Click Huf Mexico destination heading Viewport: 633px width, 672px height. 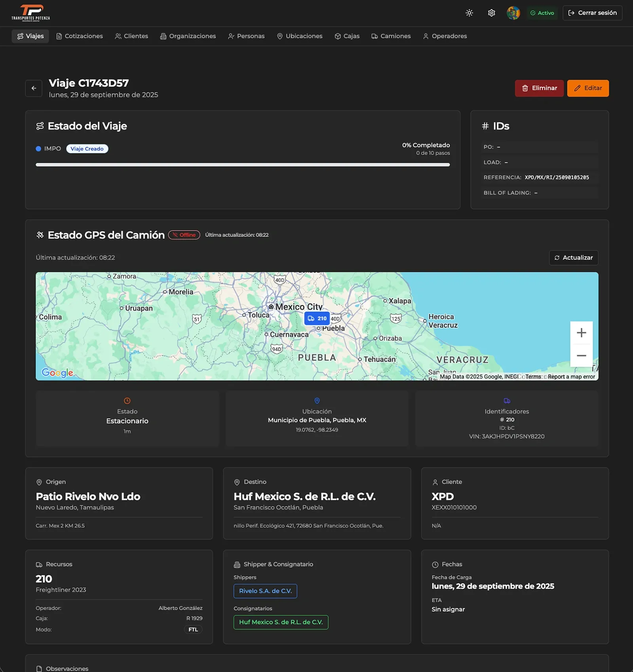point(305,497)
